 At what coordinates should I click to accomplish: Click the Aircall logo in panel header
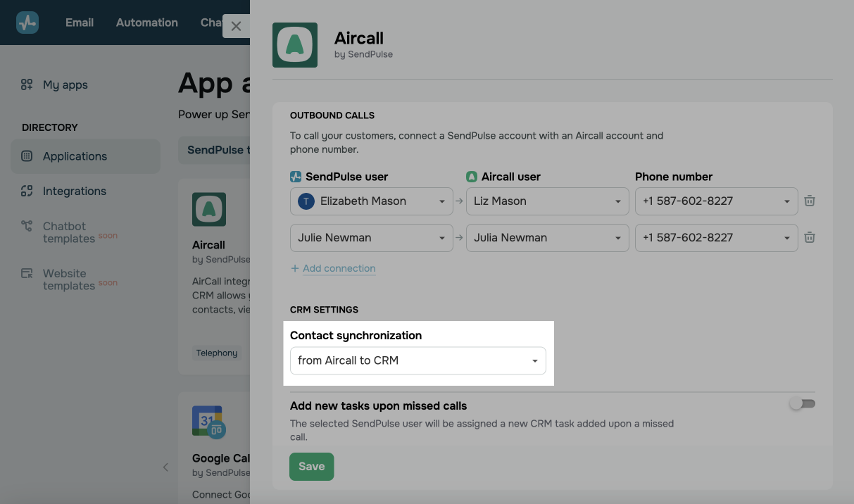point(295,45)
